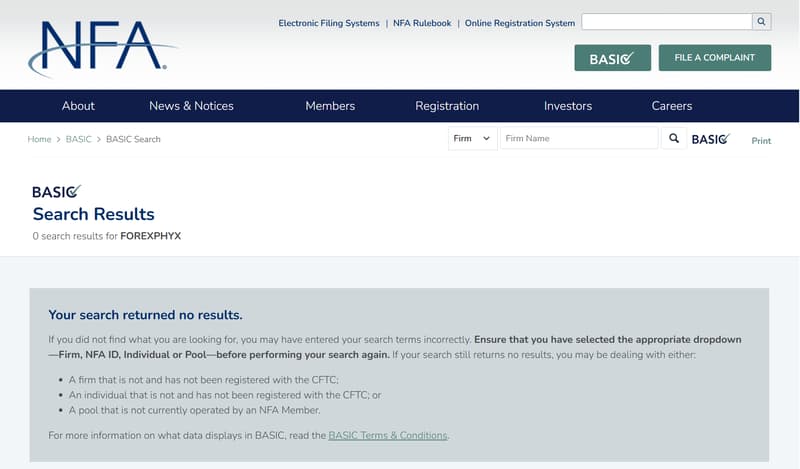
Task: Click the BASIC logo beside Print
Action: click(x=711, y=139)
